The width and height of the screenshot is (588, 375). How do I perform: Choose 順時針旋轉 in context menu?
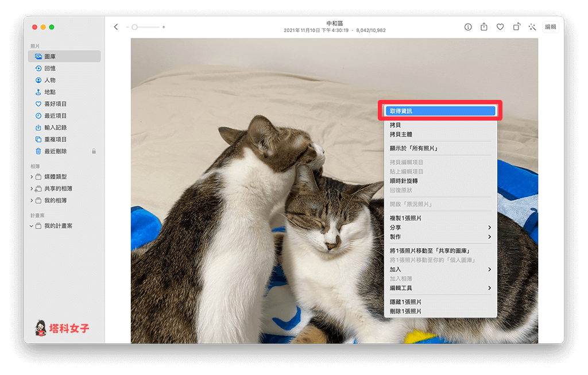pyautogui.click(x=440, y=181)
